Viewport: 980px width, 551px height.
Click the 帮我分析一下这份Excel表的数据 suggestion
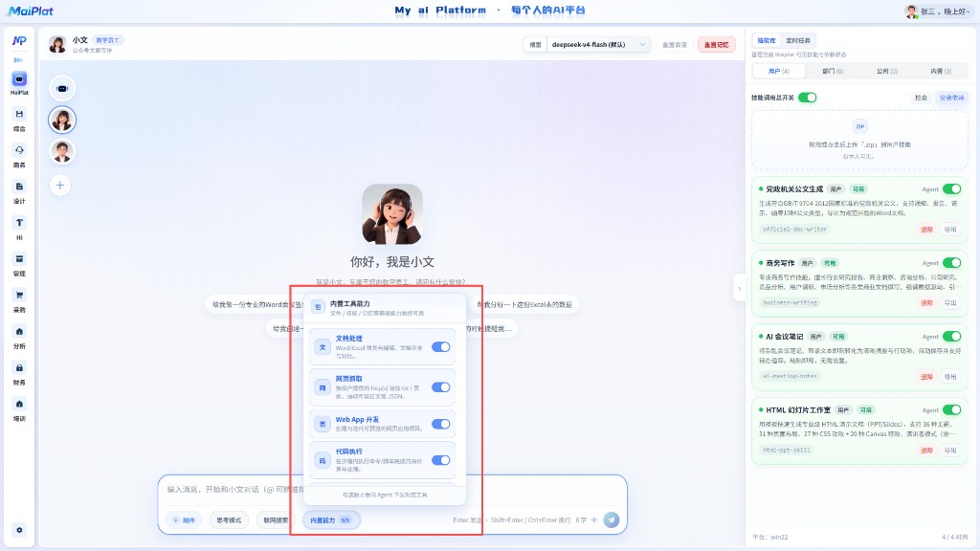524,304
